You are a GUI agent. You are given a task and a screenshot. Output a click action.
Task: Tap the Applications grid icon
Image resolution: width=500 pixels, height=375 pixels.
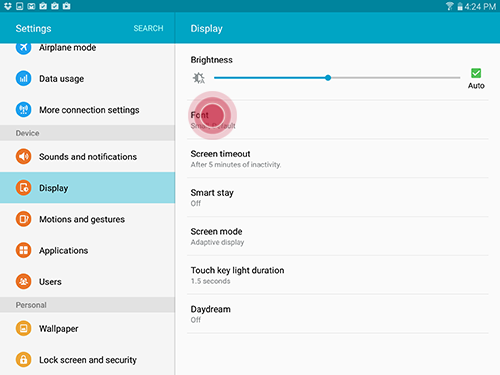pyautogui.click(x=23, y=250)
